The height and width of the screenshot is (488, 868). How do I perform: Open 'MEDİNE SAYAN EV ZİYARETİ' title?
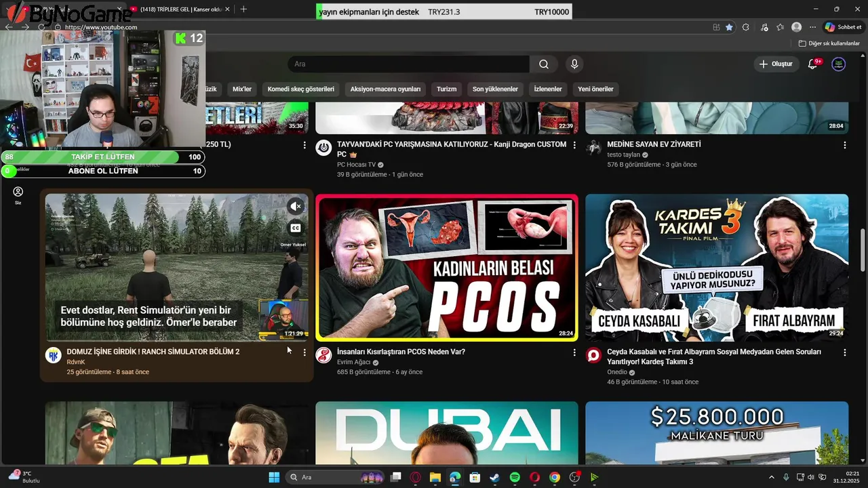point(654,144)
